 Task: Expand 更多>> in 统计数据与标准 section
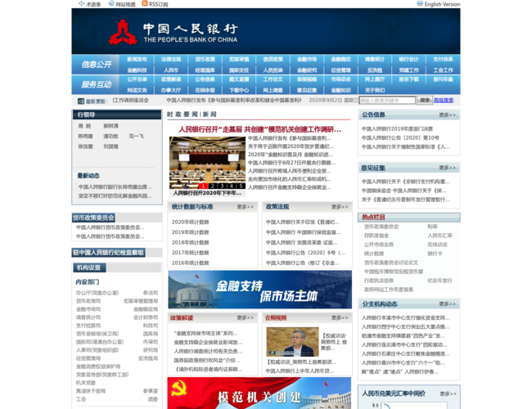pyautogui.click(x=245, y=207)
